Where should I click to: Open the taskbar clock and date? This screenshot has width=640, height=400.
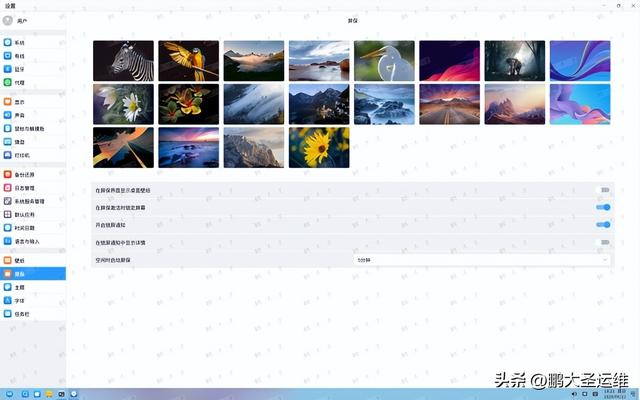click(x=615, y=394)
